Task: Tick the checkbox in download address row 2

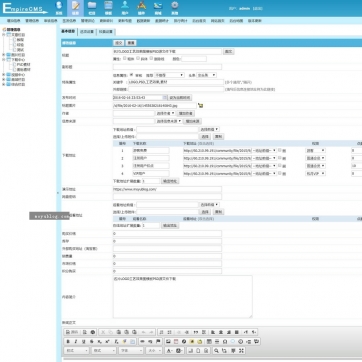Action: coord(280,158)
